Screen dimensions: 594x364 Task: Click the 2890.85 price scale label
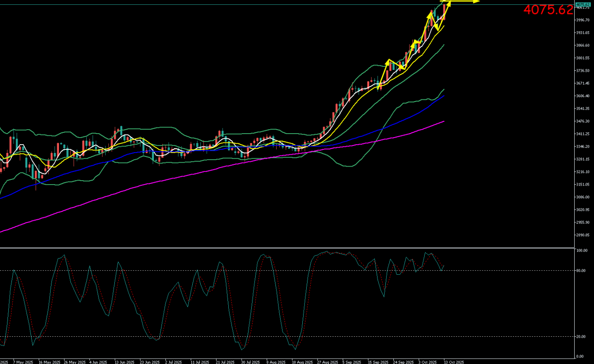pyautogui.click(x=583, y=235)
